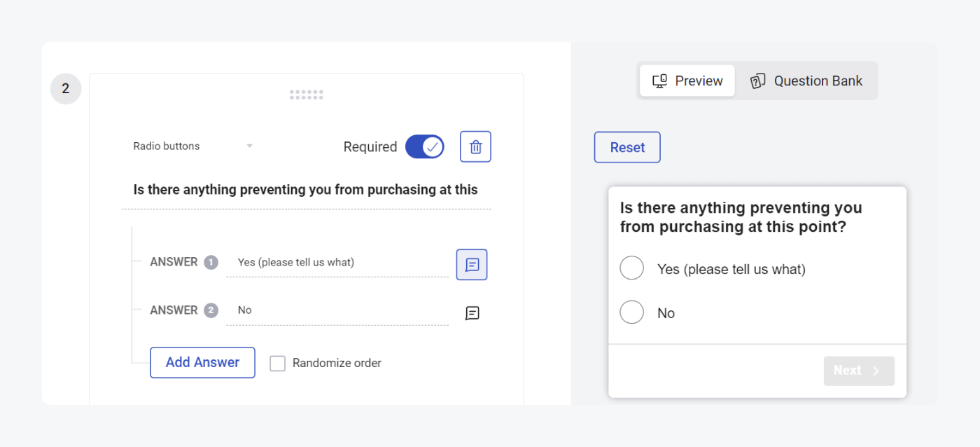Enable the Randomize order checkbox
This screenshot has height=447, width=980.
click(277, 363)
